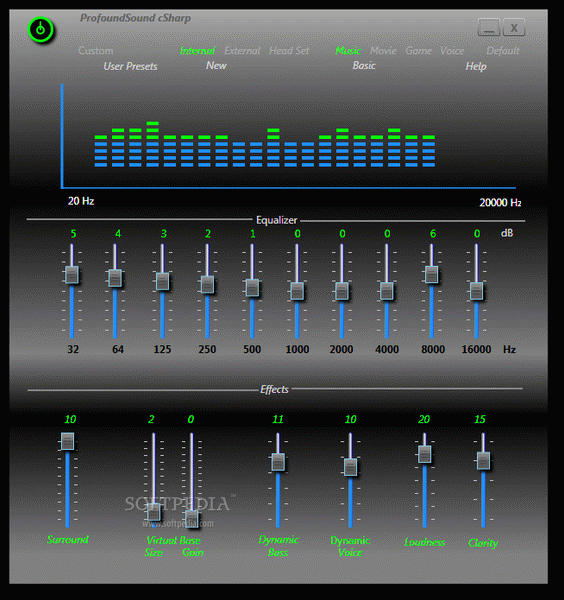Click the Basic label
The height and width of the screenshot is (600, 564).
[x=364, y=65]
